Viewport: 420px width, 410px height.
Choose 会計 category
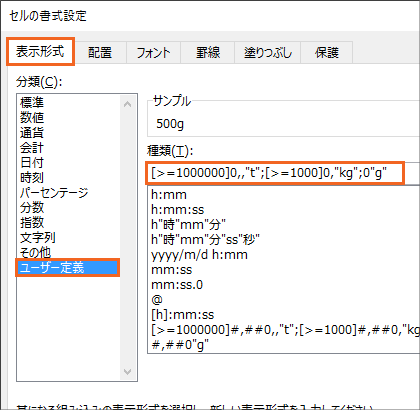click(32, 147)
